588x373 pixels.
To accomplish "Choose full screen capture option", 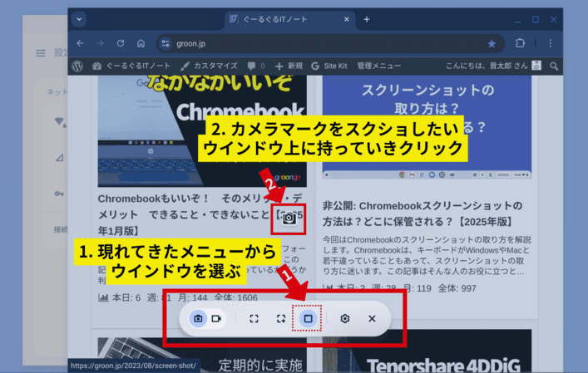I will pyautogui.click(x=254, y=319).
